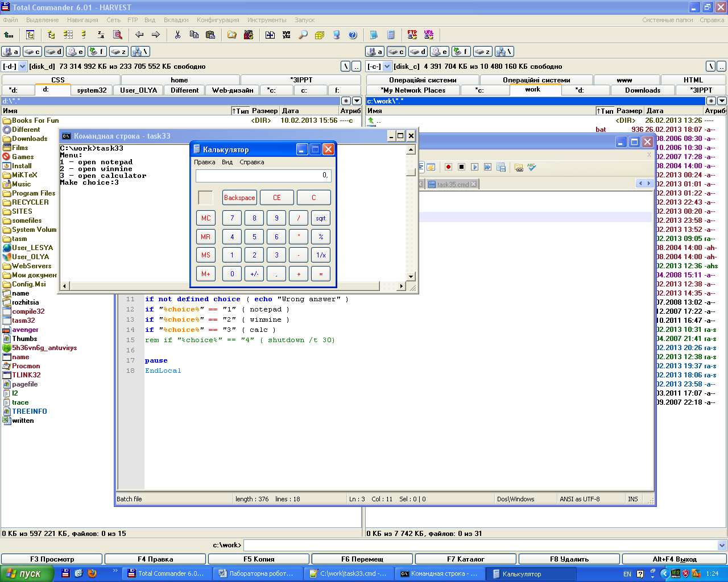This screenshot has width=728, height=582.
Task: Open the command line history dropdown arrow
Action: coord(722,545)
